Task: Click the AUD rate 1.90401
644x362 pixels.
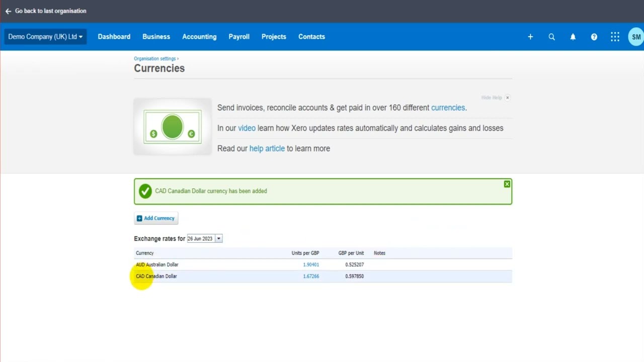Action: [311, 264]
